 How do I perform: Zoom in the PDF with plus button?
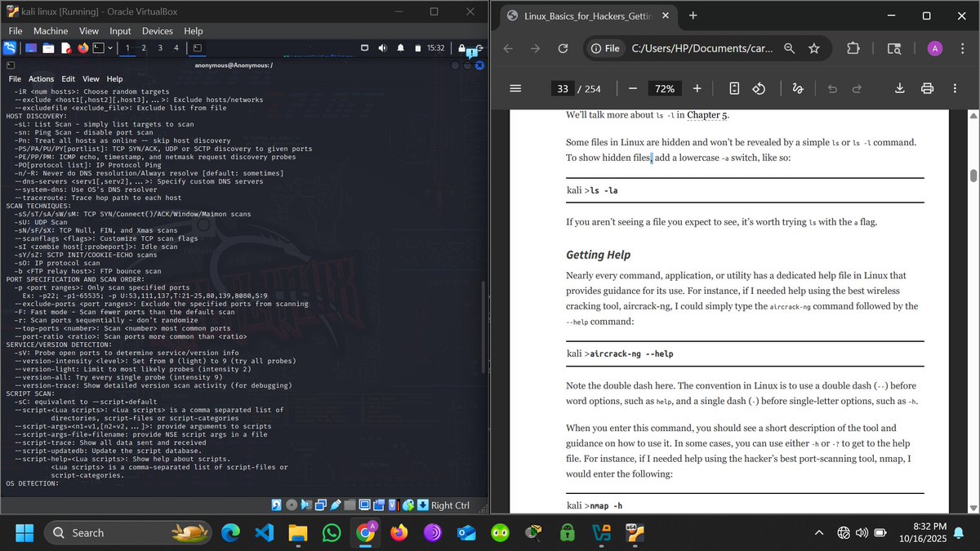tap(697, 88)
